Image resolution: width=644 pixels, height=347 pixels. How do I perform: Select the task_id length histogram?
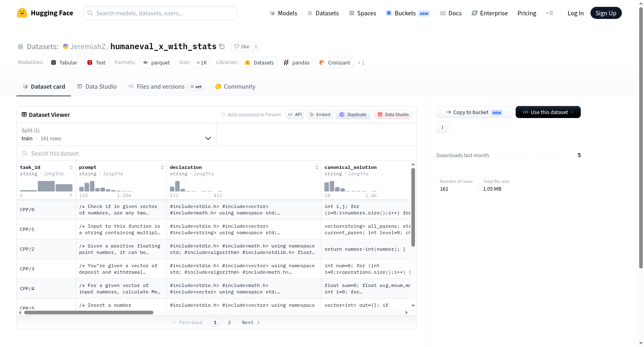click(x=46, y=186)
